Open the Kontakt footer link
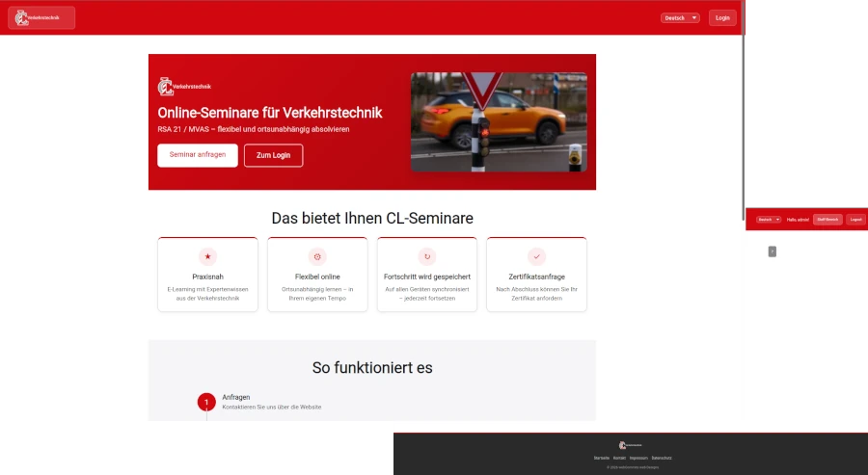The image size is (868, 475). click(x=619, y=458)
